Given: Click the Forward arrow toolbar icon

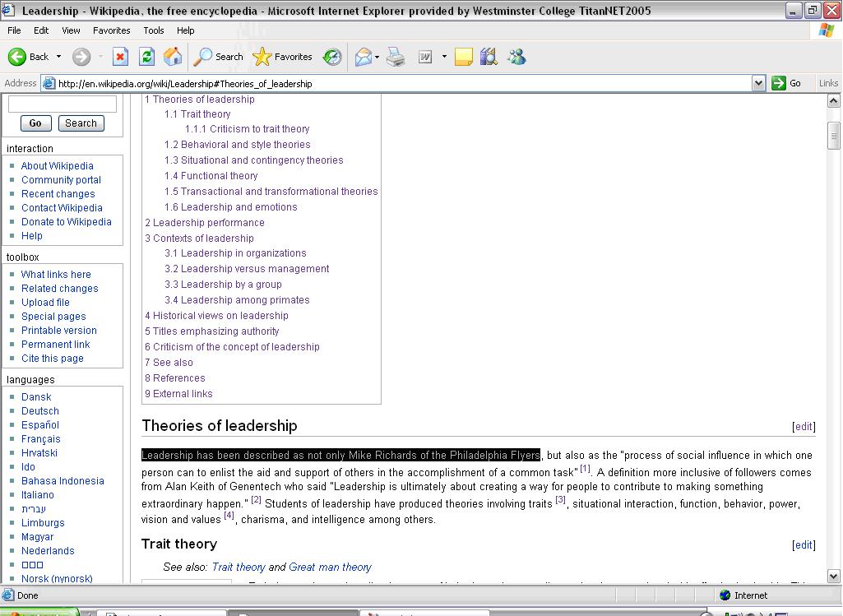Looking at the screenshot, I should tap(81, 57).
